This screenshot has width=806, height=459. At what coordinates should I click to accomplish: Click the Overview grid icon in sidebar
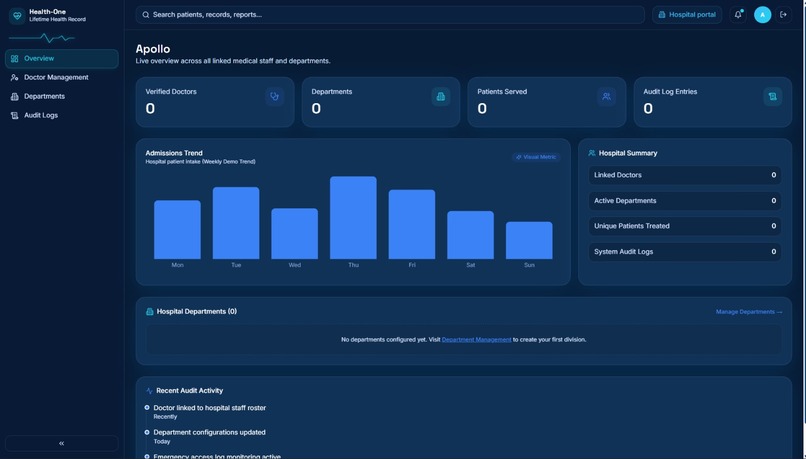[14, 59]
